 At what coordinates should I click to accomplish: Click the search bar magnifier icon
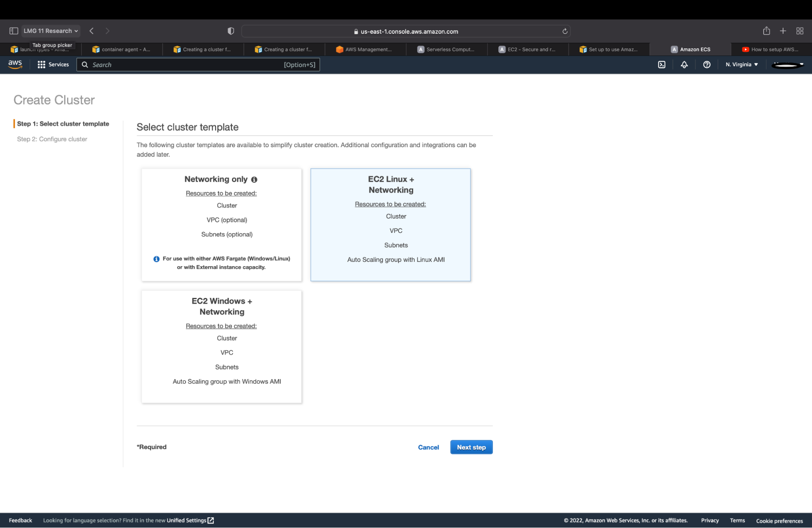[x=87, y=65]
